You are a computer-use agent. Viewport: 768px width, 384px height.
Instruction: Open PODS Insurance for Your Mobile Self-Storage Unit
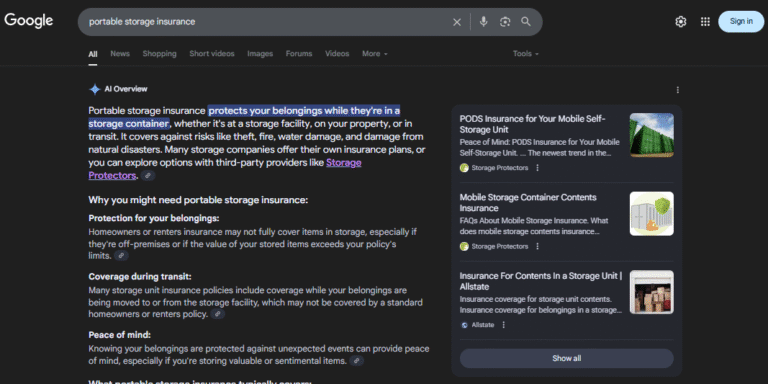(533, 124)
